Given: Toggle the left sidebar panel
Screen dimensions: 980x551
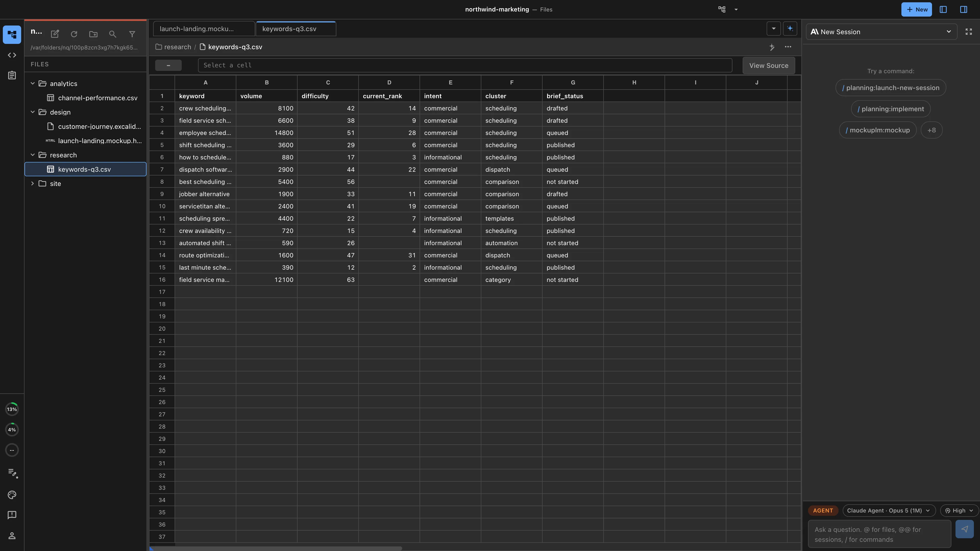Looking at the screenshot, I should pos(943,9).
